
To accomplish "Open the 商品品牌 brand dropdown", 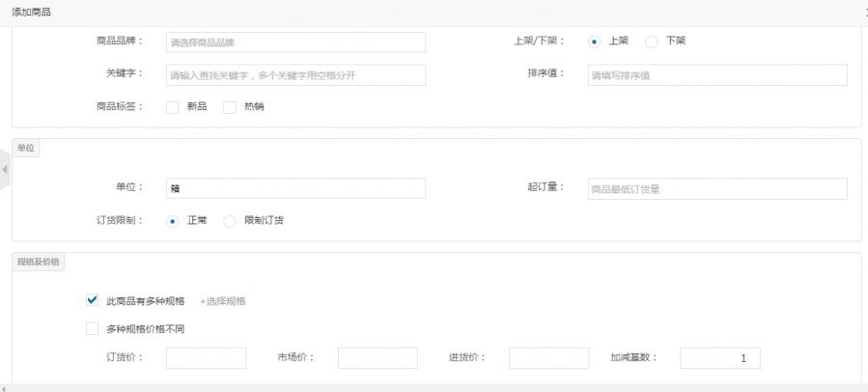I will point(295,42).
